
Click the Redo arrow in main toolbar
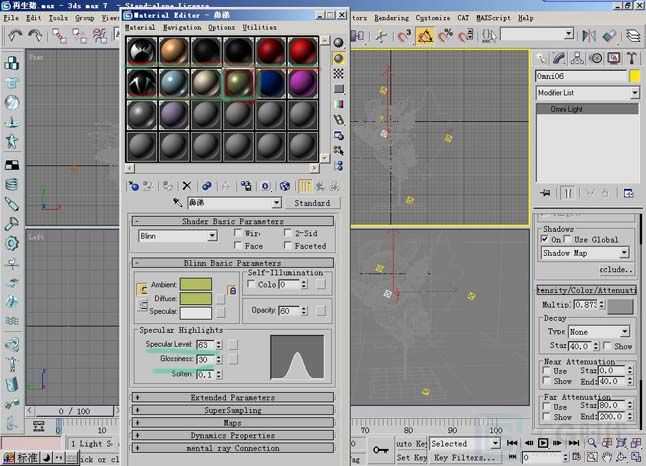(x=35, y=35)
